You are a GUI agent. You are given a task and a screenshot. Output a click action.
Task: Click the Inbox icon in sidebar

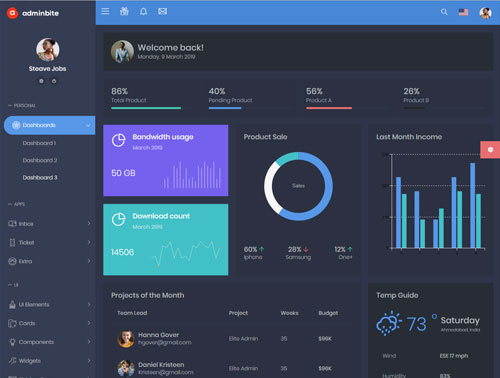click(x=12, y=224)
